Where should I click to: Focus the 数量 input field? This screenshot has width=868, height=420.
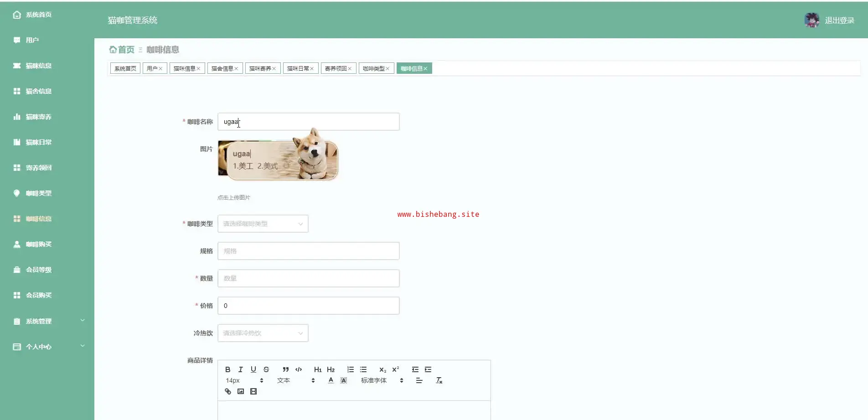(x=309, y=278)
